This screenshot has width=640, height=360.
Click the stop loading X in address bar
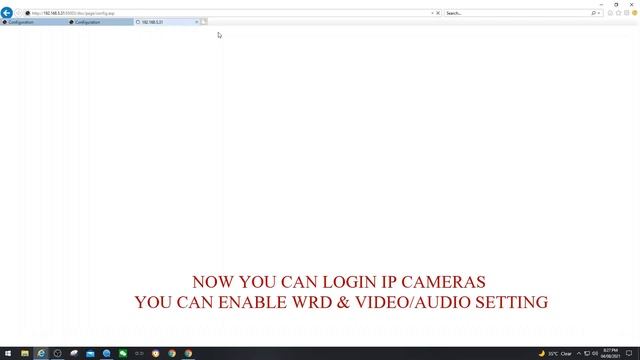[x=438, y=13]
